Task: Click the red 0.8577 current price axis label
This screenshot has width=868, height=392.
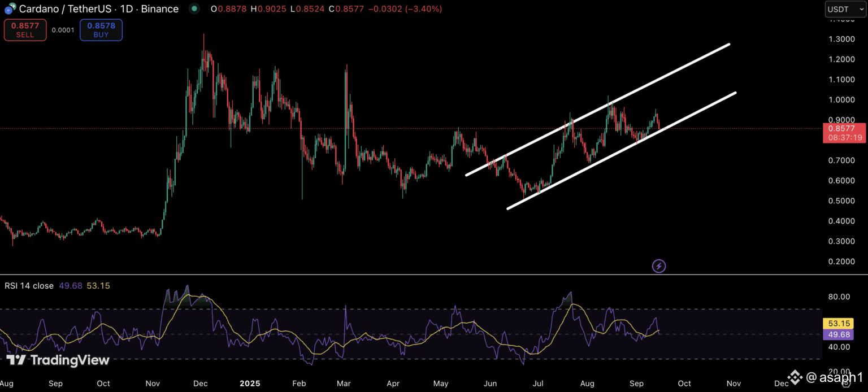Action: click(843, 128)
